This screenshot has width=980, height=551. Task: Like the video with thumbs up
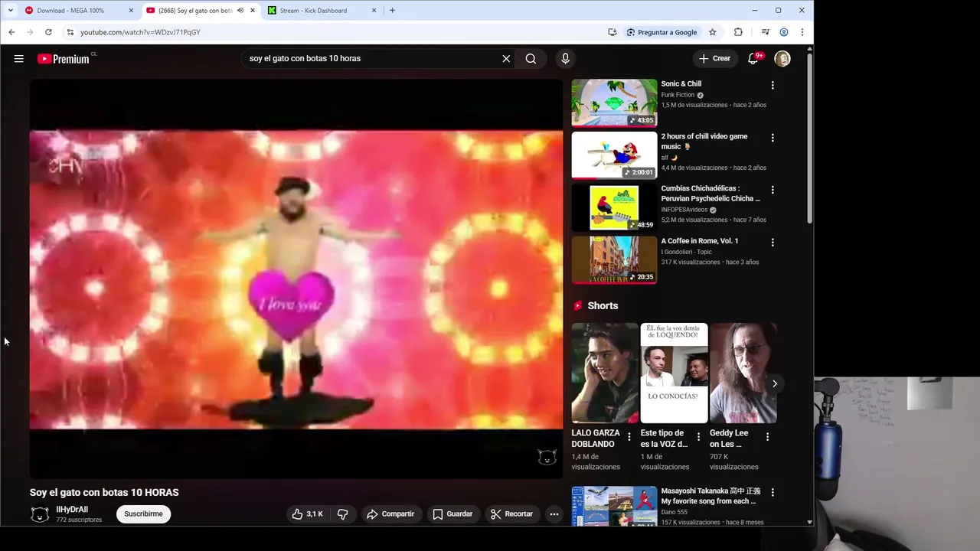307,514
